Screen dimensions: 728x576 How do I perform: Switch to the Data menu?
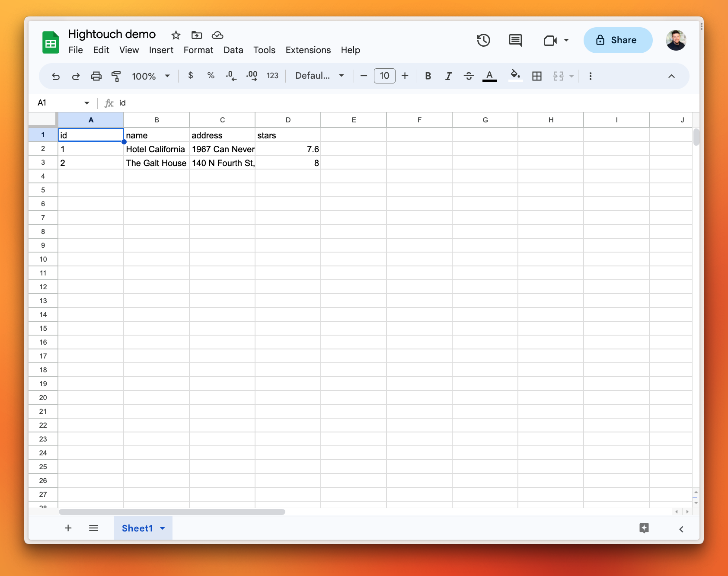pos(233,50)
